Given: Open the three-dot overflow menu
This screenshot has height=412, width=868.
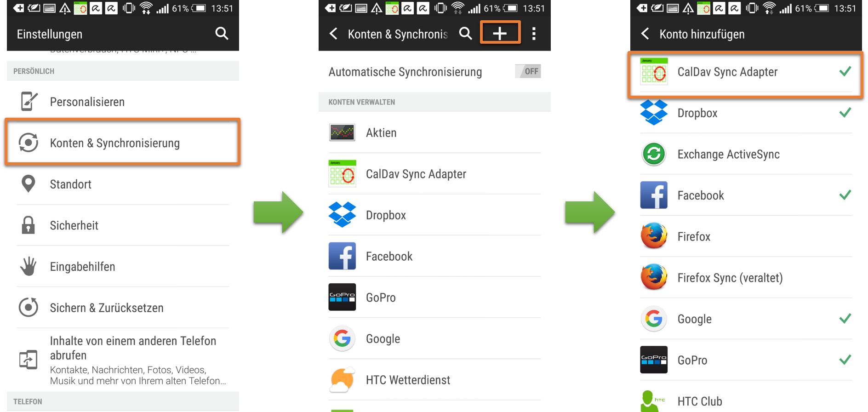Looking at the screenshot, I should coord(534,34).
